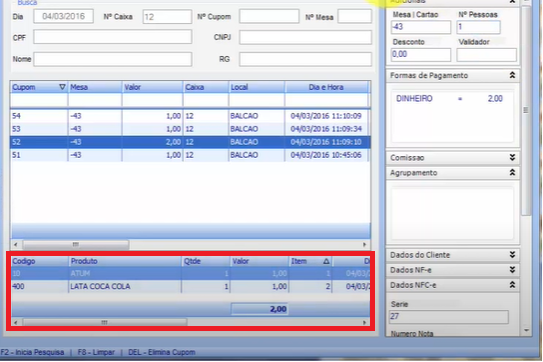Click the Valor column header in coupon grid
The width and height of the screenshot is (543, 362).
pyautogui.click(x=152, y=87)
